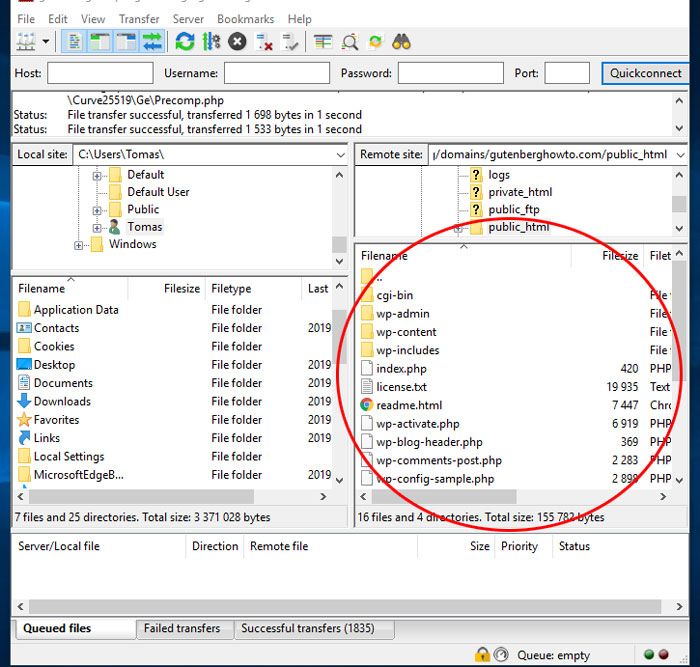Select the wp-admin remote folder icon
The image size is (700, 667).
(367, 313)
